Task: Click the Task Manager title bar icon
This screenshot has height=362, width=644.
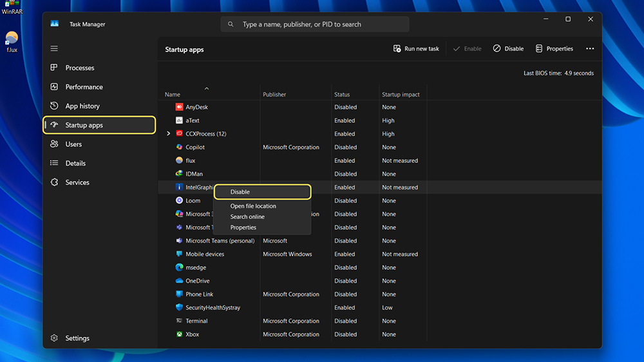Action: pyautogui.click(x=54, y=24)
